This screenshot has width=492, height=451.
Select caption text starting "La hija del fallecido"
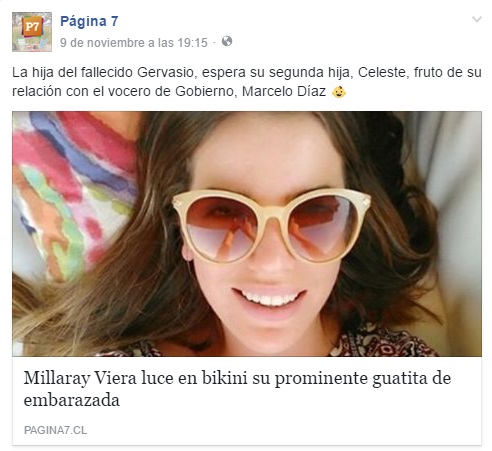click(x=247, y=82)
